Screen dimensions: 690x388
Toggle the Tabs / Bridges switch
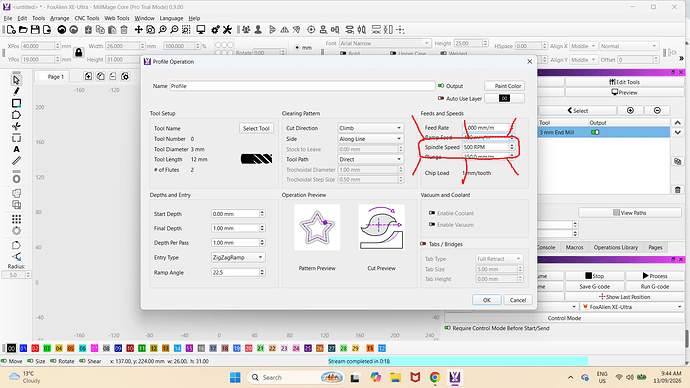pos(423,244)
